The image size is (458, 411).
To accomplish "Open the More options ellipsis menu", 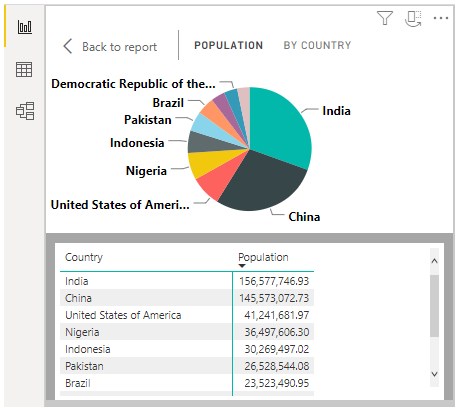I will click(441, 18).
